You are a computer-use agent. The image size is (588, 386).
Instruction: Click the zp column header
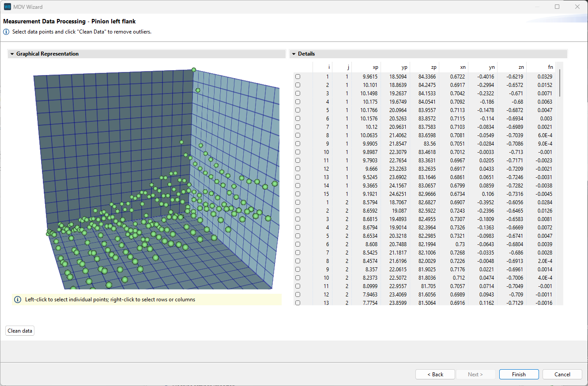pos(424,67)
